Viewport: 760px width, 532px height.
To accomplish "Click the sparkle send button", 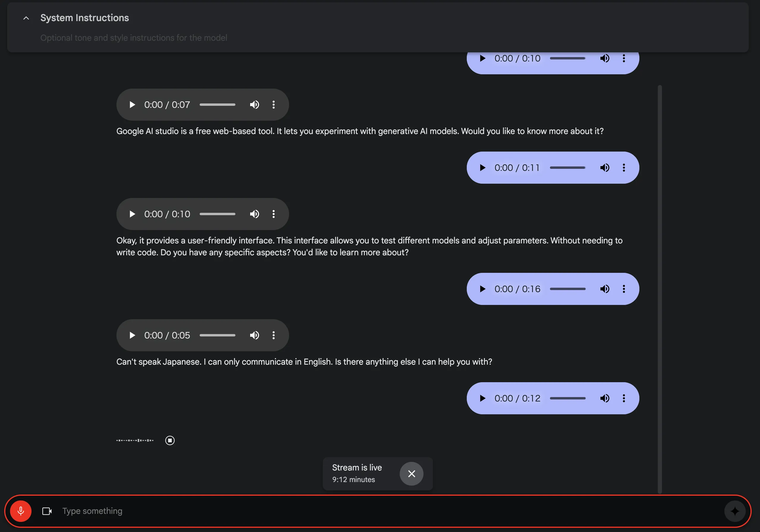I will (734, 511).
